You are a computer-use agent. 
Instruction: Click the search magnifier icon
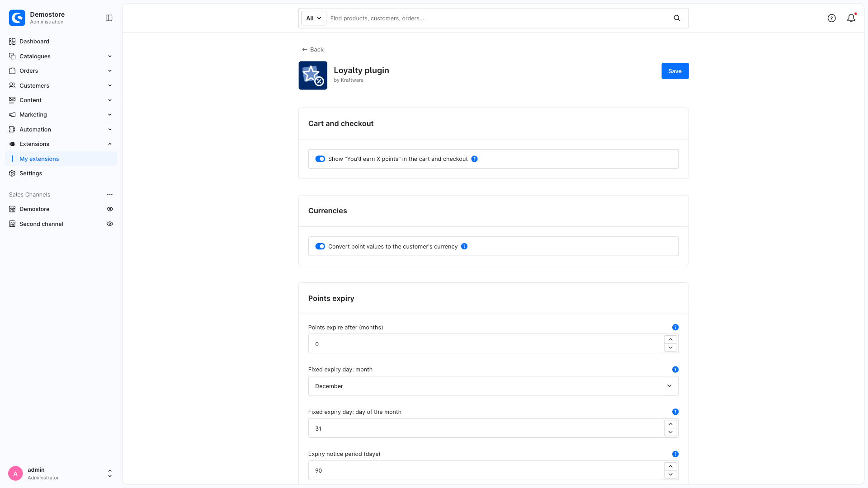(677, 18)
